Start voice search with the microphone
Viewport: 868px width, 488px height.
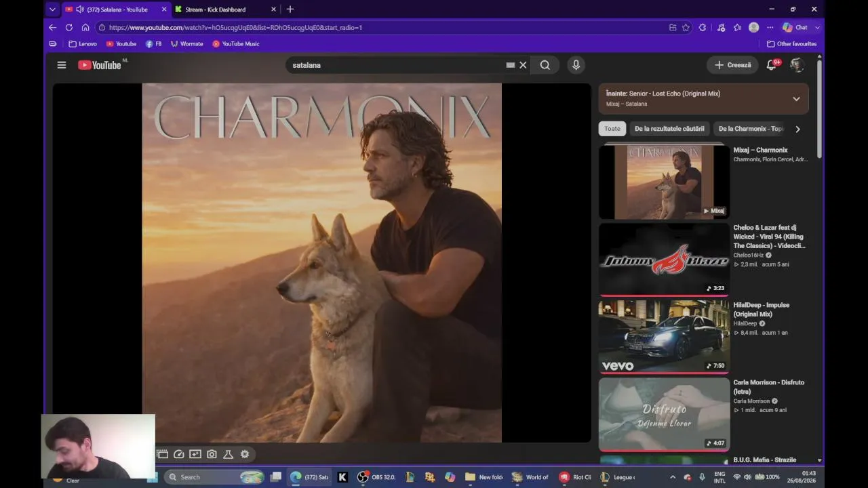[x=576, y=65]
